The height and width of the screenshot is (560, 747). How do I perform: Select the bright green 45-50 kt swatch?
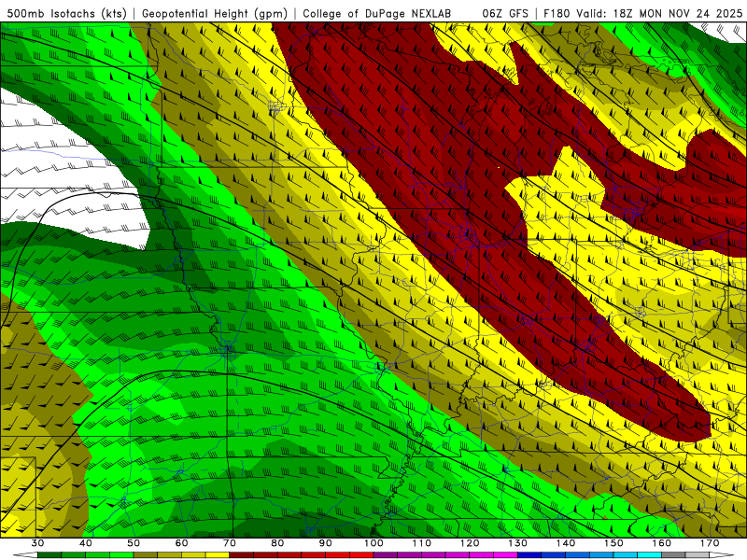(121, 555)
